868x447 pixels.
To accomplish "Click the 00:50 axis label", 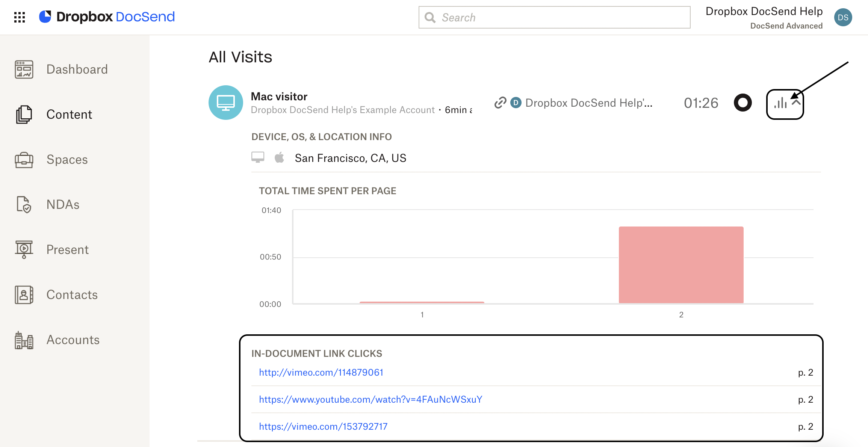I will point(271,257).
